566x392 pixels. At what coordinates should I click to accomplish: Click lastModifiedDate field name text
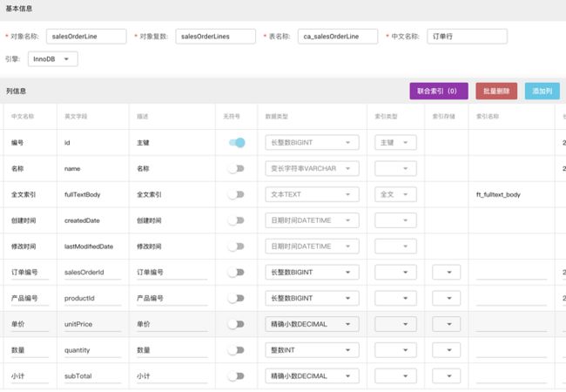click(x=89, y=247)
